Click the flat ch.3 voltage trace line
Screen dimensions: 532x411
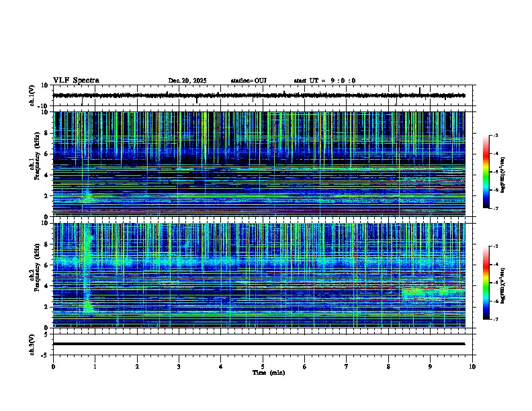259,344
